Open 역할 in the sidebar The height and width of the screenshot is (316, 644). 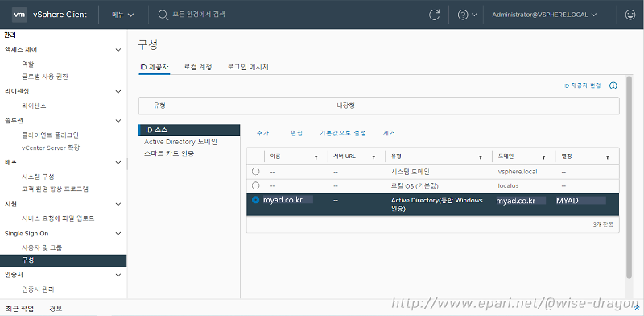tap(28, 64)
